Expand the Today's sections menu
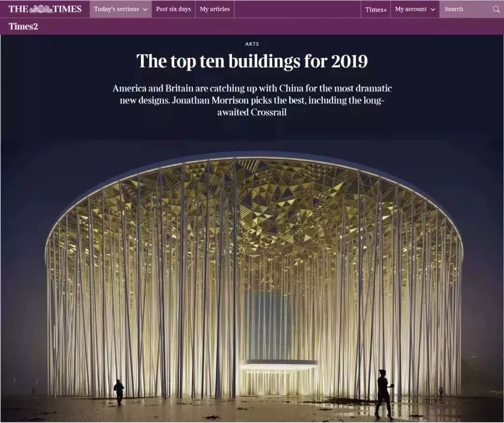Viewport: 504px width, 423px height. [x=120, y=9]
